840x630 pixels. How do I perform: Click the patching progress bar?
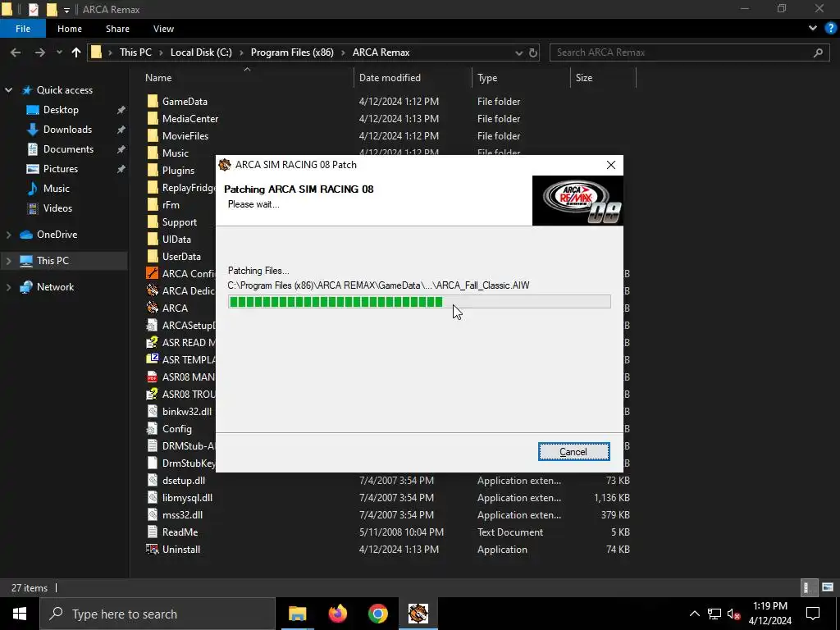tap(419, 302)
